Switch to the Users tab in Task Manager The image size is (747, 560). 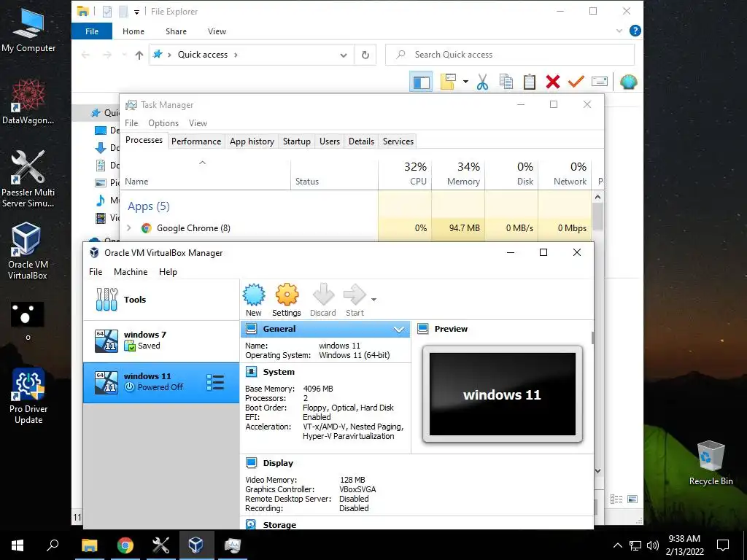coord(330,141)
